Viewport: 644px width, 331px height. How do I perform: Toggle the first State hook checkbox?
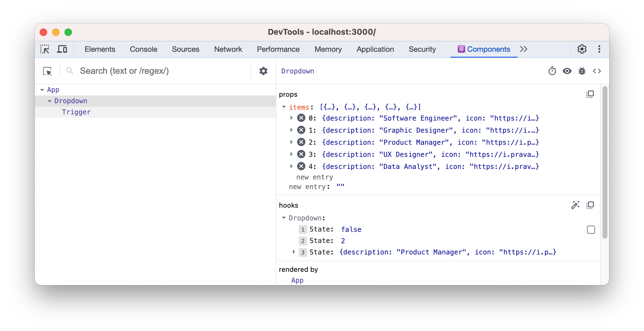pyautogui.click(x=591, y=230)
